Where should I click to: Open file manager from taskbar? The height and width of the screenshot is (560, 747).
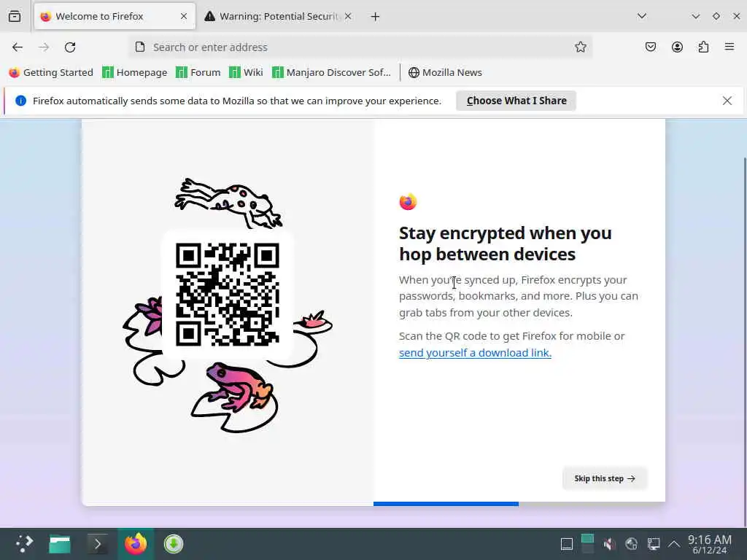click(60, 544)
